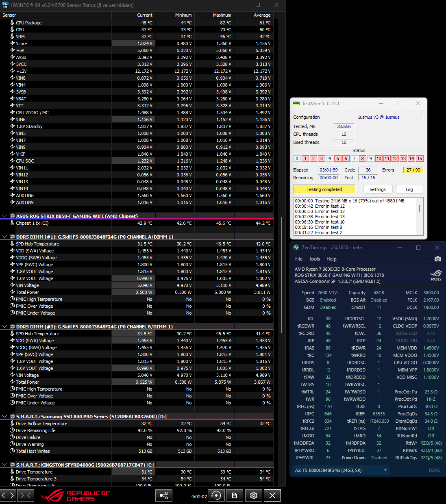Collapse the DDR5 DIMM [#3] sensor group
The width and height of the screenshot is (446, 504).
(4, 327)
